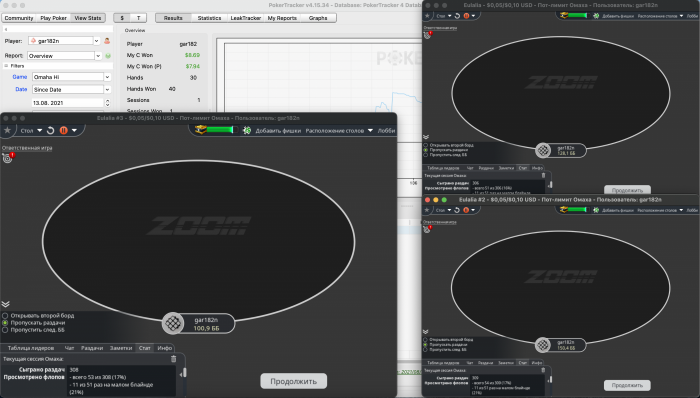
Task: Click the responsible gaming alert icon in Eulalia #3
Action: pos(8,158)
